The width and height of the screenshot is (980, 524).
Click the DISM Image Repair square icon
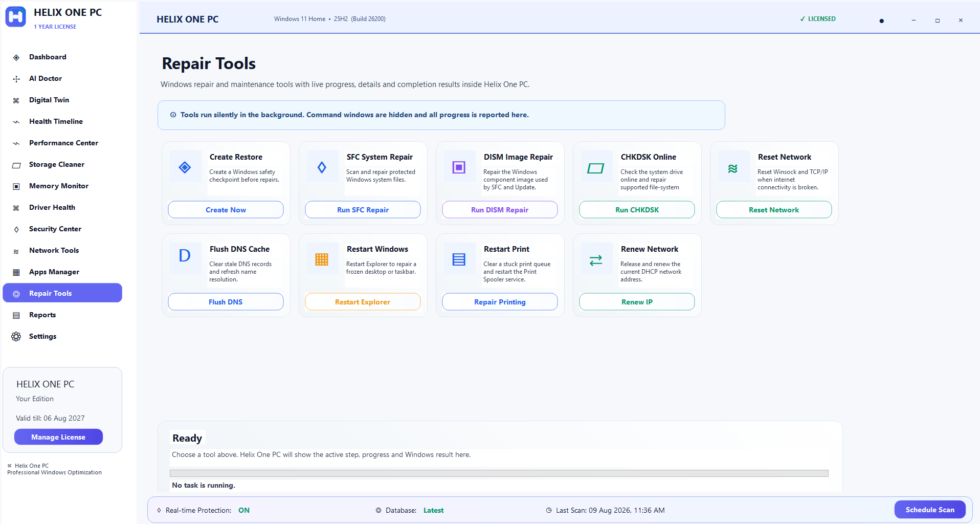[459, 167]
